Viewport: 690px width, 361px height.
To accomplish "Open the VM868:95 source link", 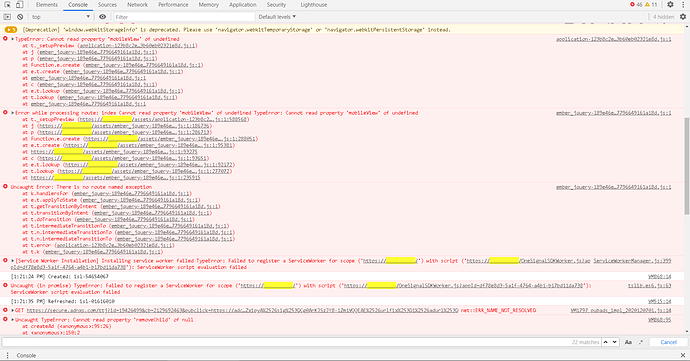I will (660, 320).
